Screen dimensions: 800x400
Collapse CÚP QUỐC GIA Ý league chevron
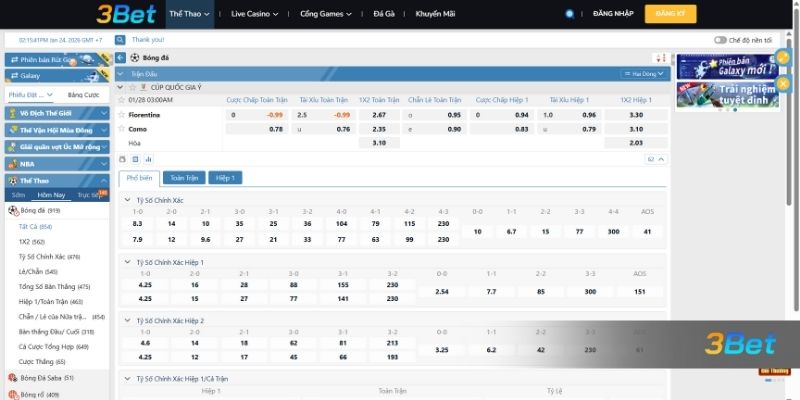(120, 87)
